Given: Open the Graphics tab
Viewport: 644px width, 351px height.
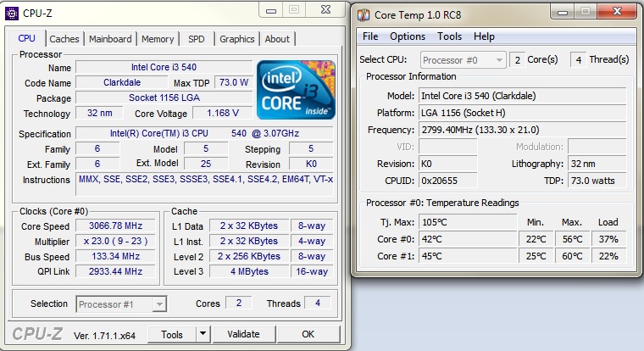Looking at the screenshot, I should pyautogui.click(x=237, y=39).
